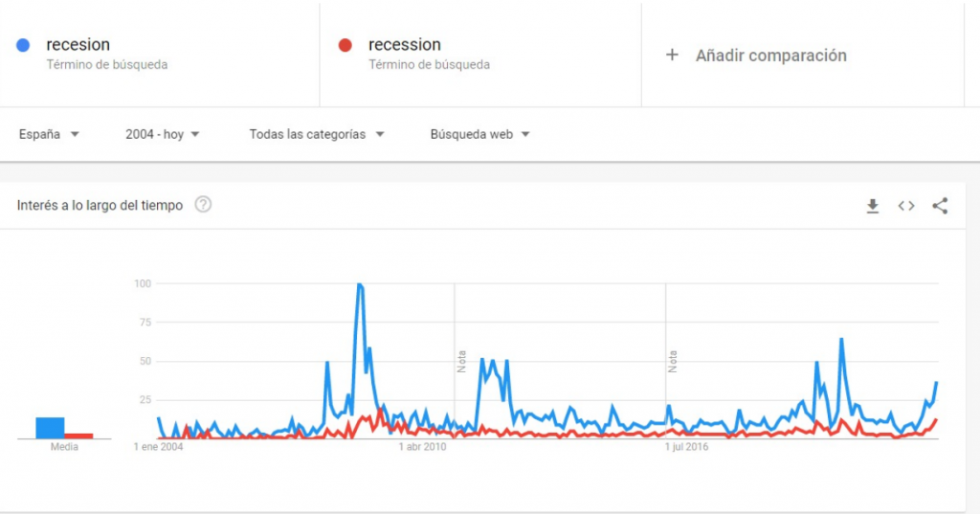Screen dimensions: 980x514
Task: Click the Interés a lo largo del tiempo title
Action: (x=100, y=206)
